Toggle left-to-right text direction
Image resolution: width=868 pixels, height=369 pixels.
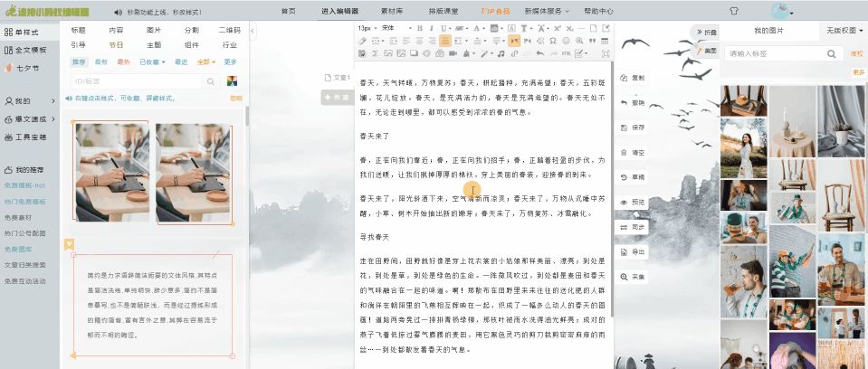[x=514, y=41]
